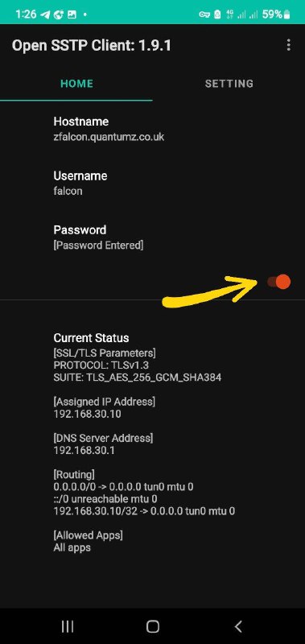Tap the VPN key icon in status bar
305x644 pixels.
pyautogui.click(x=204, y=14)
